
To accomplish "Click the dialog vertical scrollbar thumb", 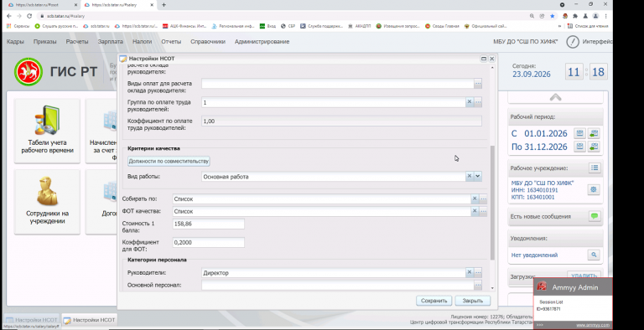I will [x=492, y=203].
